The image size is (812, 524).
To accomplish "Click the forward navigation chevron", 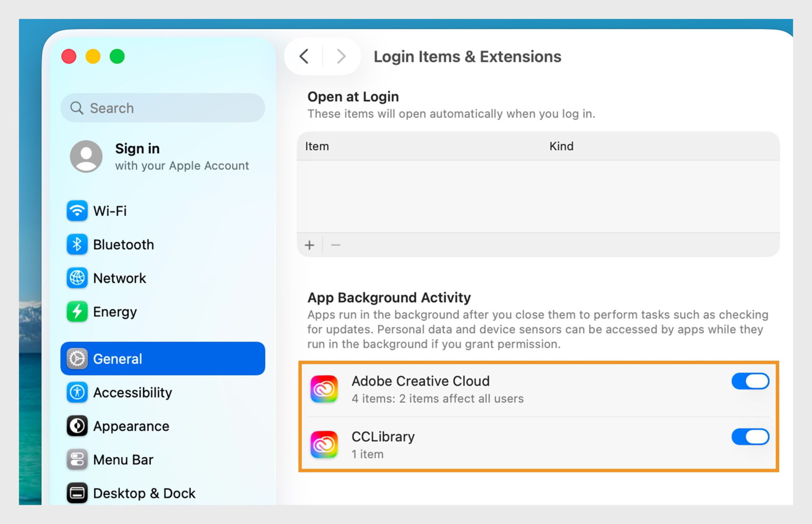I will pos(341,56).
